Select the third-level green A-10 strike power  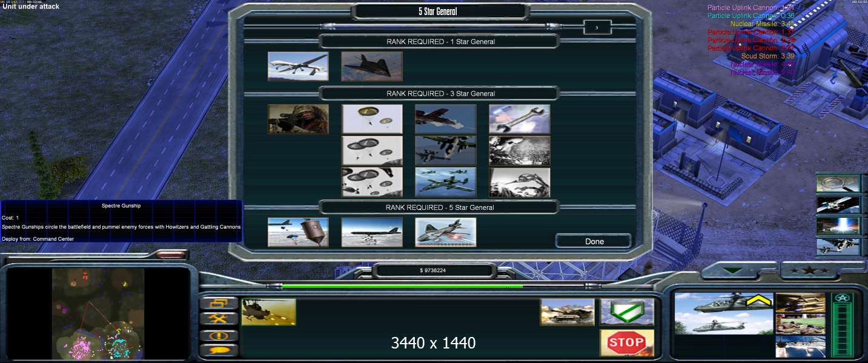tap(446, 182)
